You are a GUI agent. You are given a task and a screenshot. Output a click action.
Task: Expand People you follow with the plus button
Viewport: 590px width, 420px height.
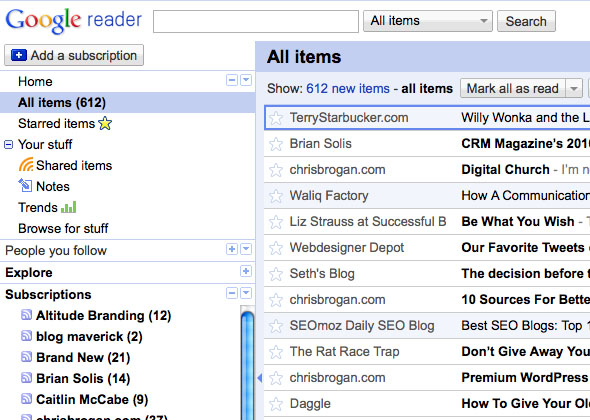tap(232, 249)
